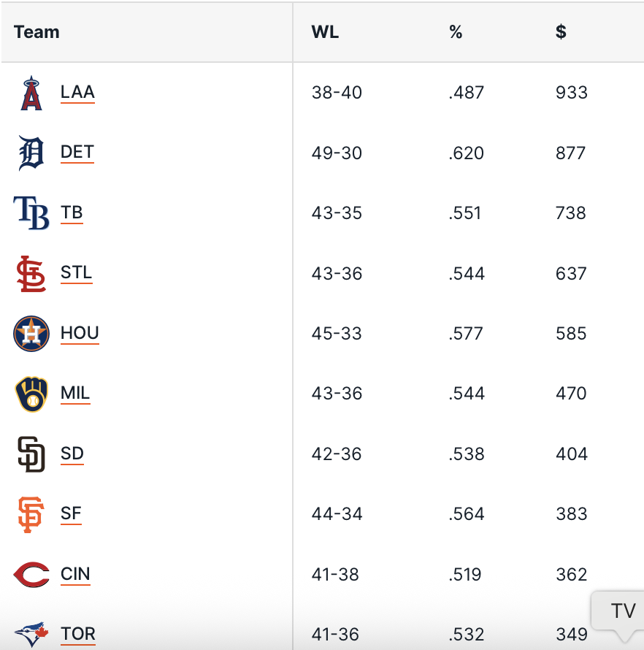Follow the STL team link

(77, 273)
